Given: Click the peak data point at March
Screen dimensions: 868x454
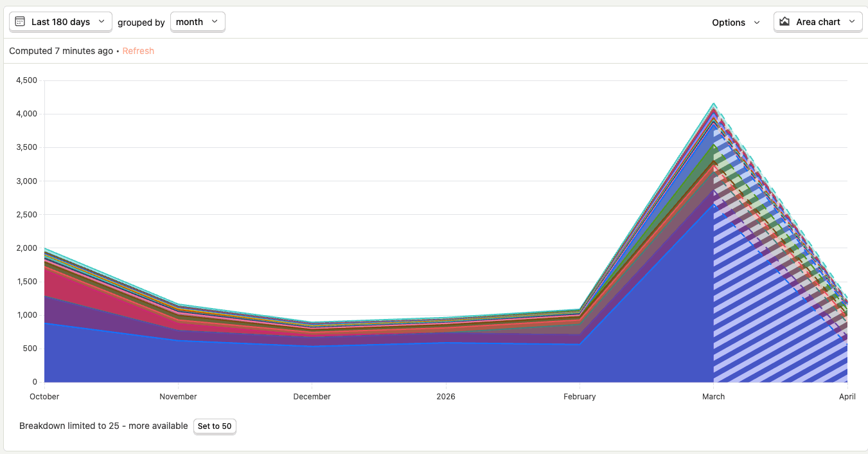Looking at the screenshot, I should click(713, 104).
